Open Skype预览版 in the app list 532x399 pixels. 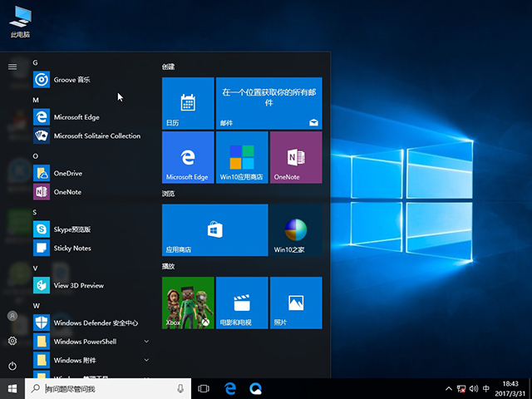[71, 229]
